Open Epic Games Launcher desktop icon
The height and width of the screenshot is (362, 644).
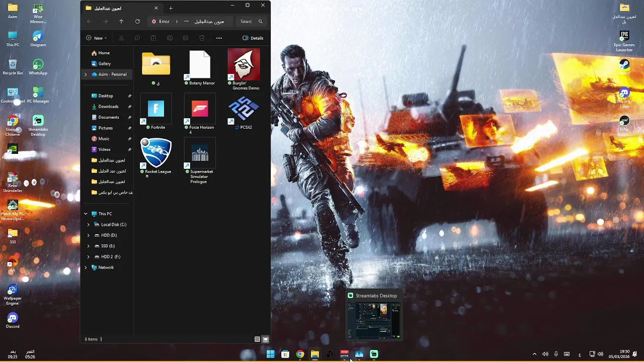tap(624, 41)
